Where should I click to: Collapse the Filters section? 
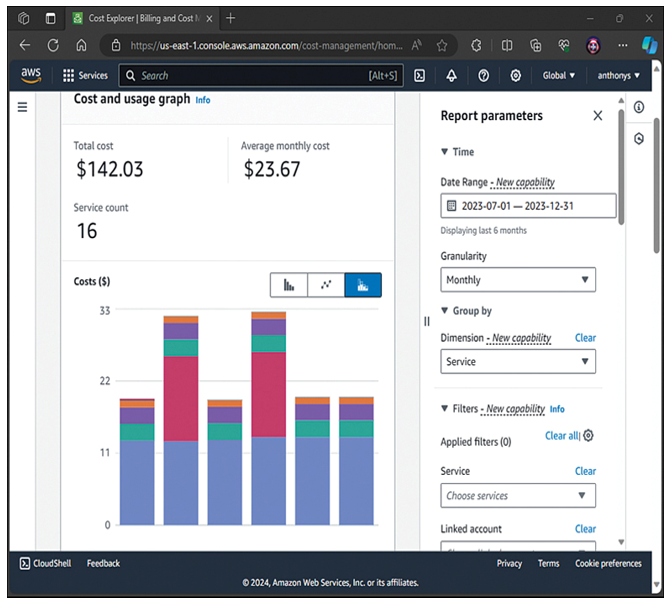444,408
